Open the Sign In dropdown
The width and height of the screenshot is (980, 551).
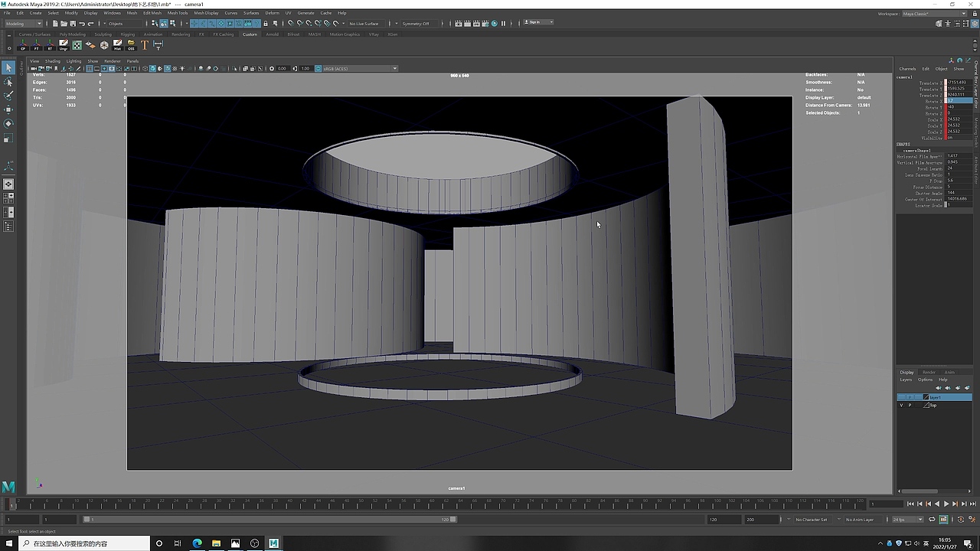click(539, 23)
